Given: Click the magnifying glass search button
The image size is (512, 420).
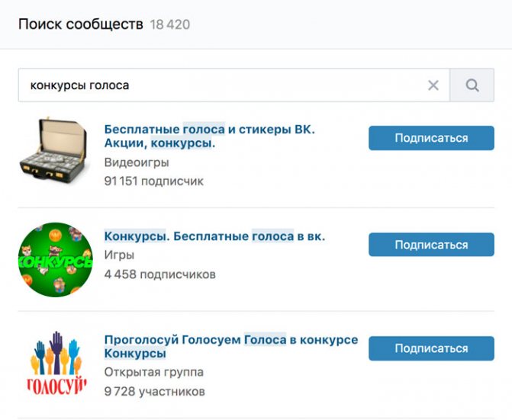Looking at the screenshot, I should [472, 85].
